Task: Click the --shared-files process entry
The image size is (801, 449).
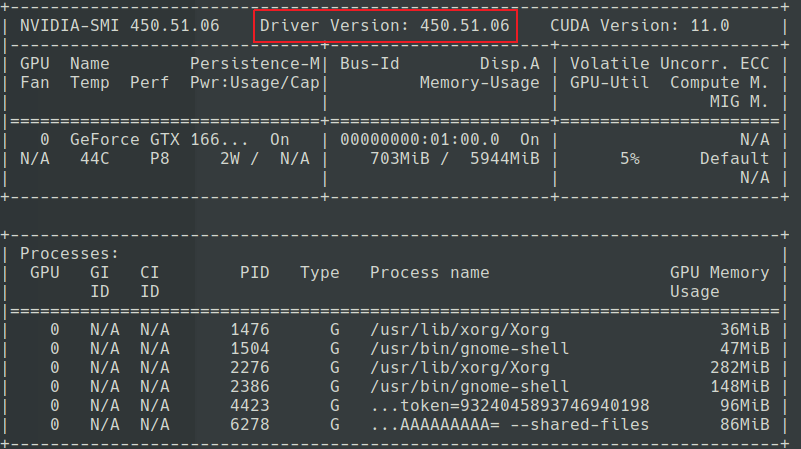Action: click(x=510, y=424)
